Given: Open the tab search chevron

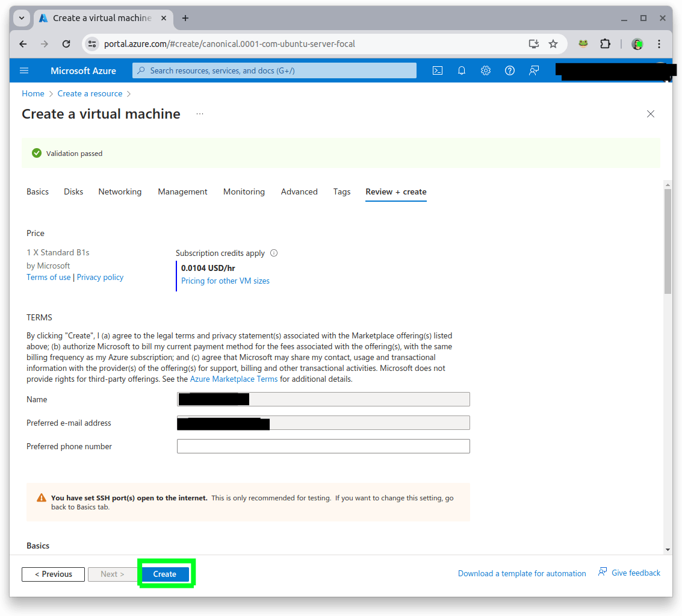Looking at the screenshot, I should pyautogui.click(x=20, y=18).
